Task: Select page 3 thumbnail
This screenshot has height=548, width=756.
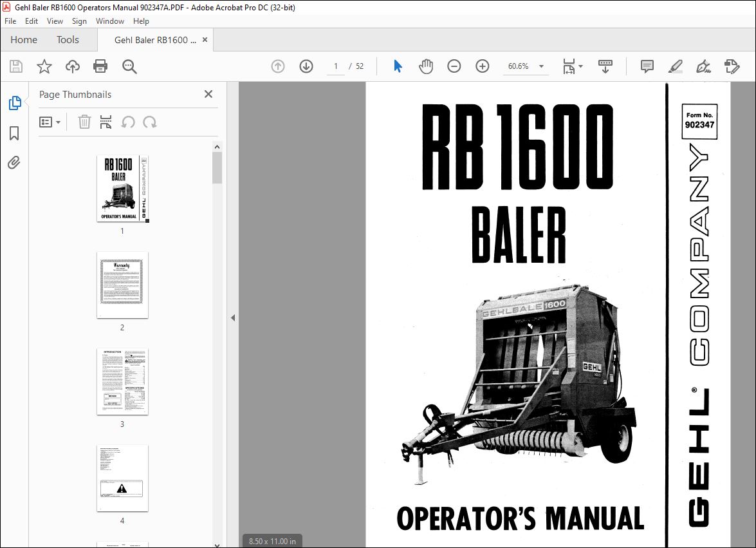Action: pos(122,381)
